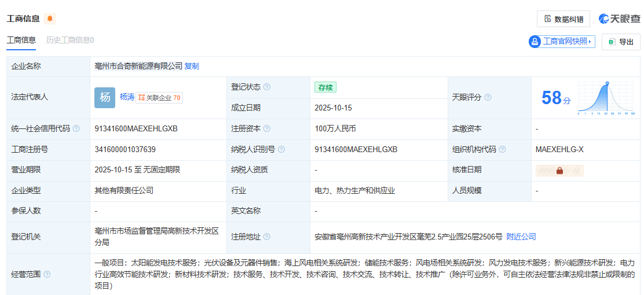Click the help icon next to 纳税人识别号
The image size is (644, 295).
pos(281,149)
